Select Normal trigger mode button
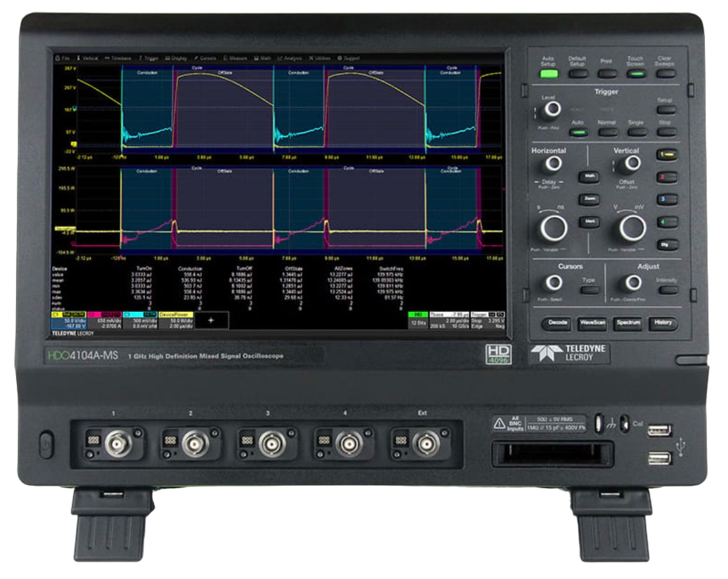The width and height of the screenshot is (728, 579). coord(607,132)
